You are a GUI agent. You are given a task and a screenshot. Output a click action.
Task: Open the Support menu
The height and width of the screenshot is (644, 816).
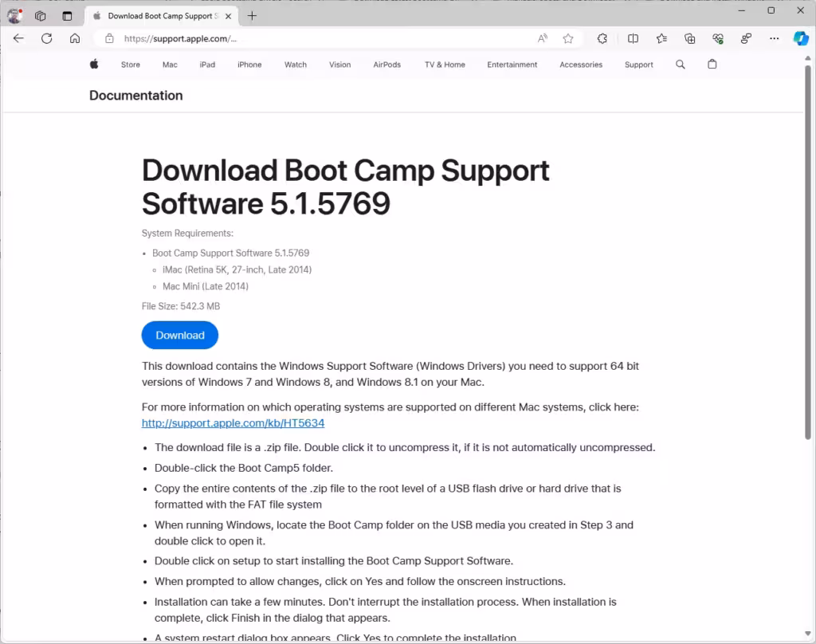point(639,65)
